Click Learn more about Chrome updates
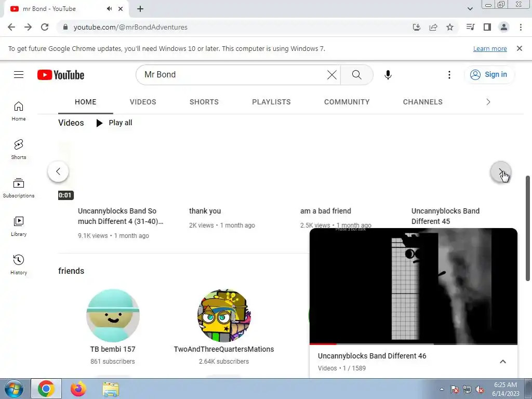The image size is (532, 399). point(490,48)
